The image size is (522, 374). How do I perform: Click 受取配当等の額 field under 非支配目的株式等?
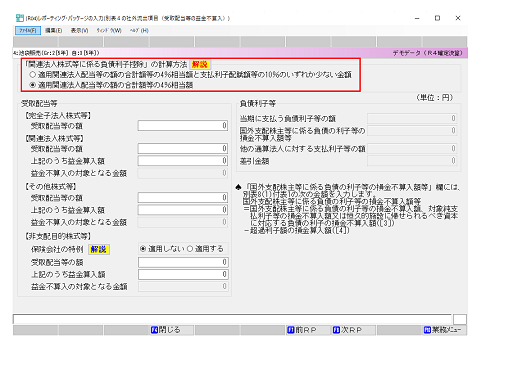pos(183,262)
